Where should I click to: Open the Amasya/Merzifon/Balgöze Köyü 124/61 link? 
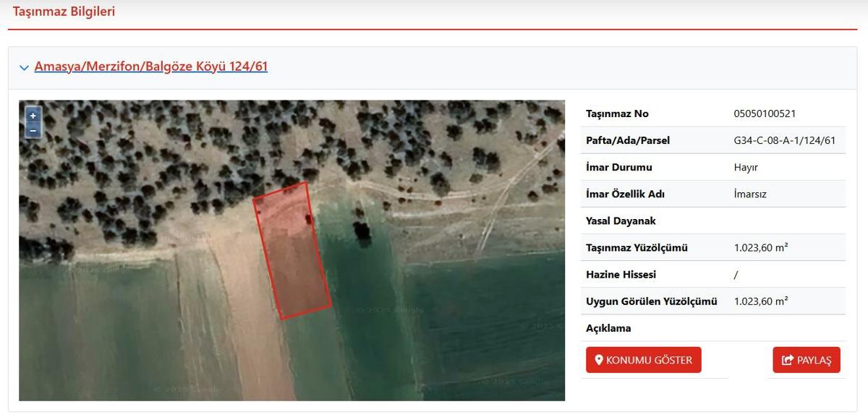150,67
